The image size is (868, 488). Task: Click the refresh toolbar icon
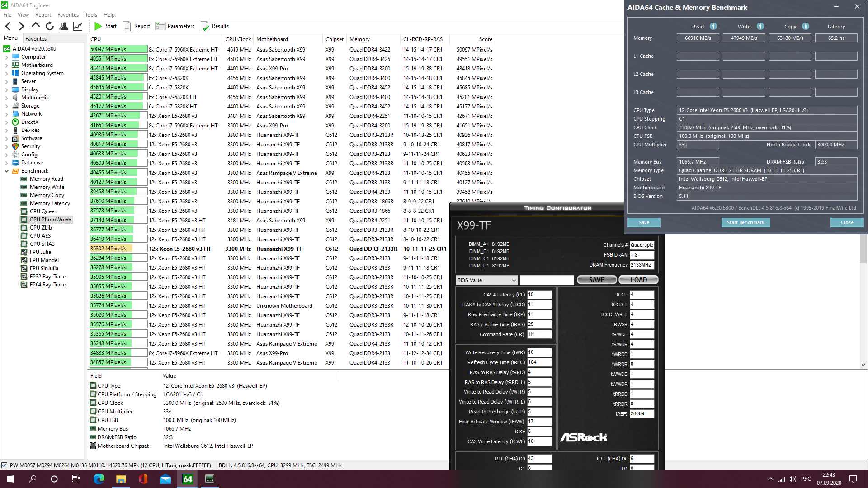click(50, 26)
